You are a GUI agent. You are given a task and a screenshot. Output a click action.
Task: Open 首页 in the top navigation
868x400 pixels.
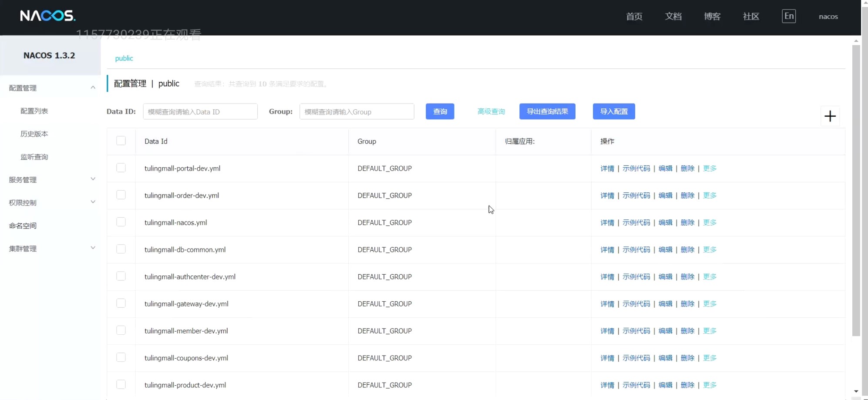[x=634, y=17]
